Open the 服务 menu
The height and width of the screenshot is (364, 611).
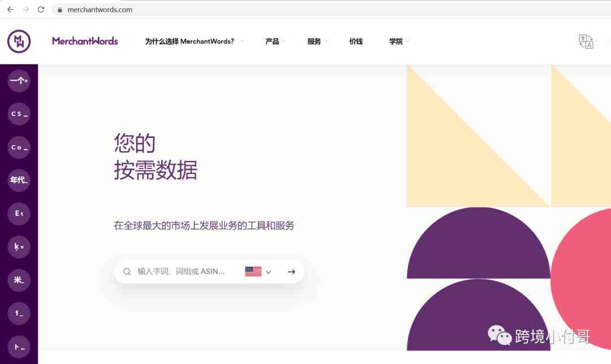(313, 41)
